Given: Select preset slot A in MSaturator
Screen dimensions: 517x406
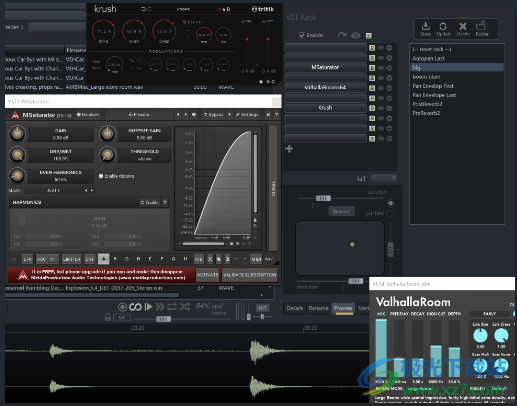Looking at the screenshot, I should click(103, 259).
